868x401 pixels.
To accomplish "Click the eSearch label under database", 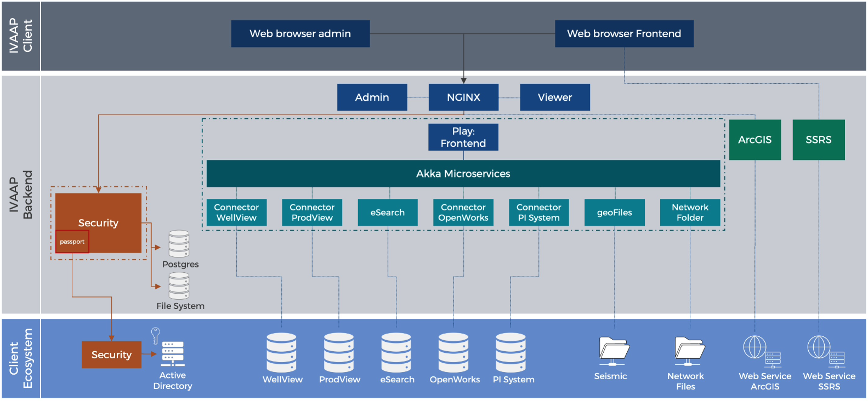I will tap(398, 380).
